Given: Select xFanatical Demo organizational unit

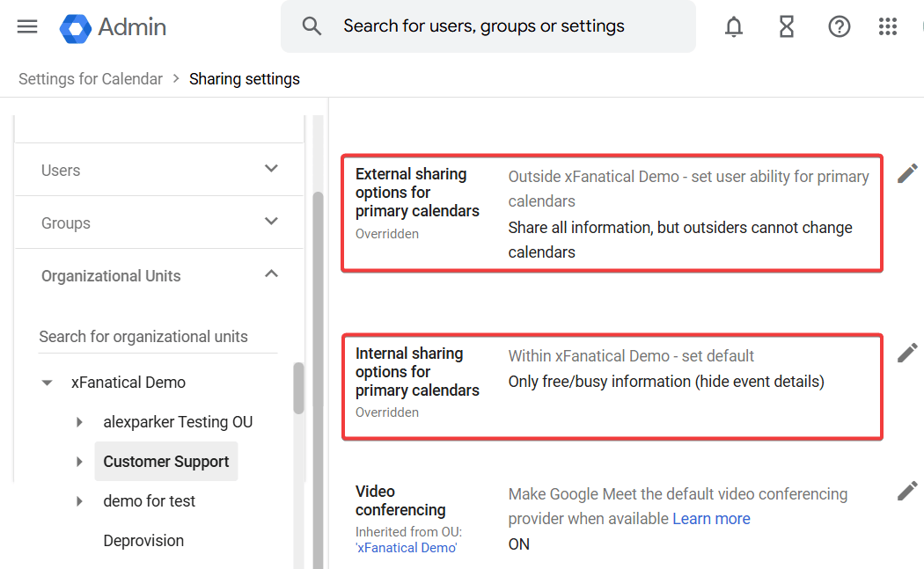Looking at the screenshot, I should (x=128, y=383).
